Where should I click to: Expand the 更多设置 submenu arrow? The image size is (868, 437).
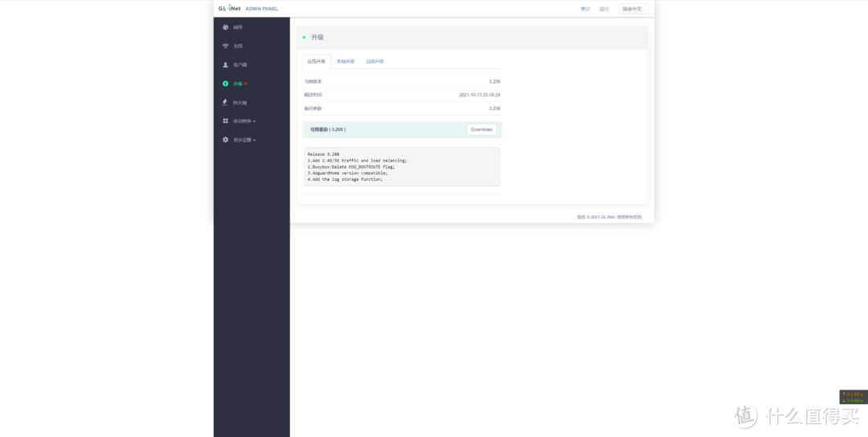coord(255,140)
